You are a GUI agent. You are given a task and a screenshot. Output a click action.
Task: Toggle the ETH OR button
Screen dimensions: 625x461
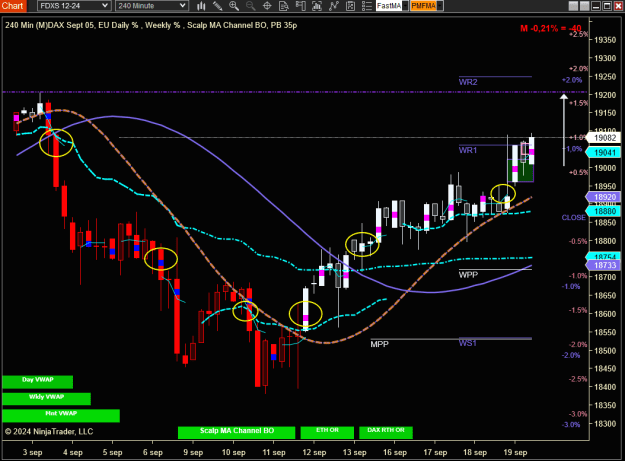[x=327, y=432]
